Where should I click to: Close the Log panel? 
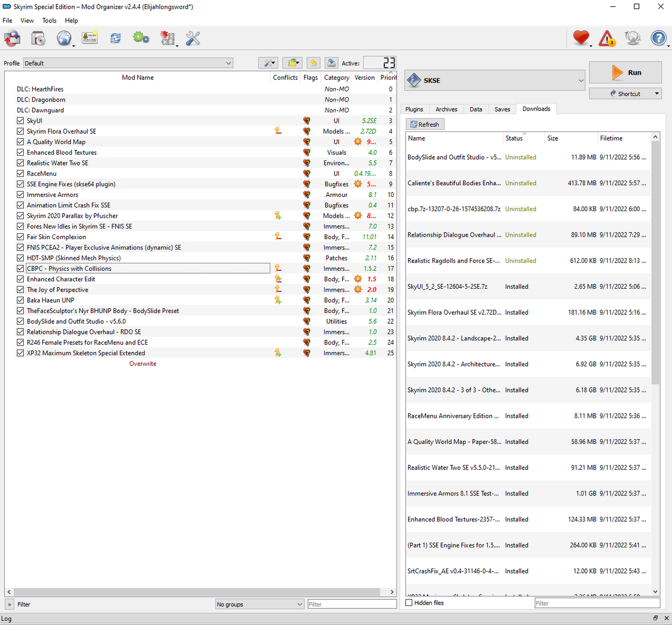click(666, 618)
